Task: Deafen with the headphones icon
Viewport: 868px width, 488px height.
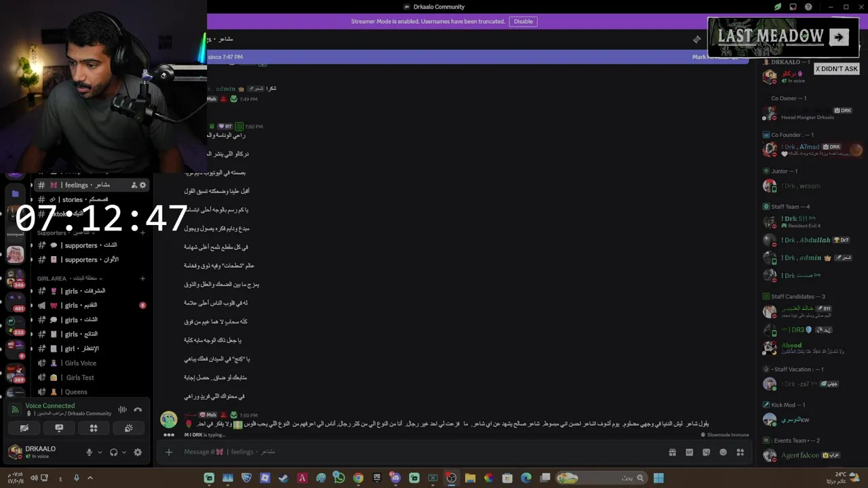Action: [113, 452]
